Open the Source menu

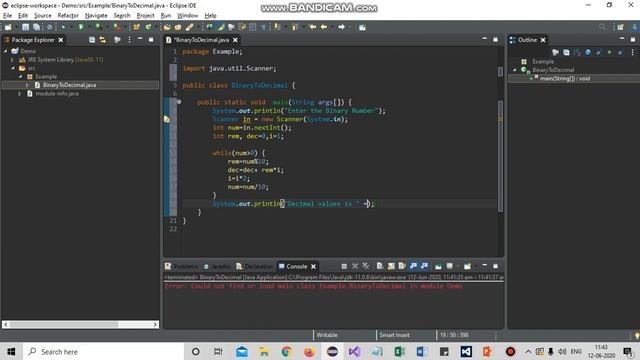pyautogui.click(x=42, y=16)
